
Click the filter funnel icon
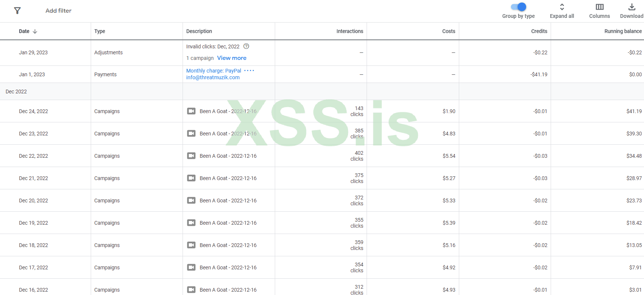(x=17, y=10)
